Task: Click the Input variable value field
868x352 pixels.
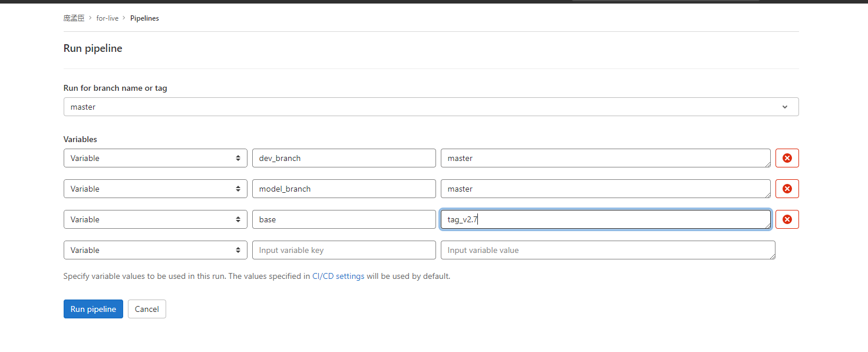Action: click(608, 250)
